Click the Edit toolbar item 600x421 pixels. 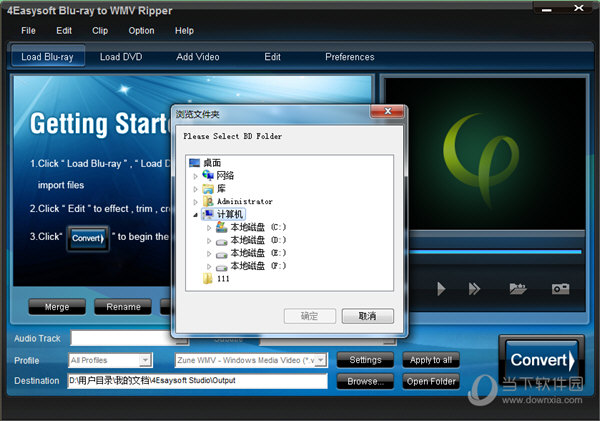click(272, 57)
